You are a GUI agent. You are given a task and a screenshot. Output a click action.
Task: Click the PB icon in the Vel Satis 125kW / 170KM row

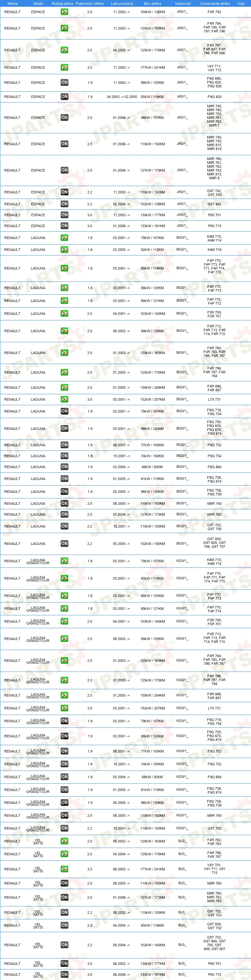tap(64, 854)
